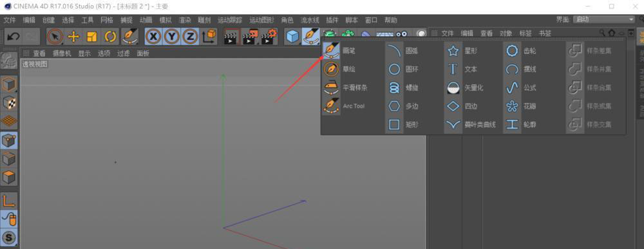Screen dimensions: 644x249
Task: Open the 运动图形 MoGraph menu
Action: pos(261,20)
